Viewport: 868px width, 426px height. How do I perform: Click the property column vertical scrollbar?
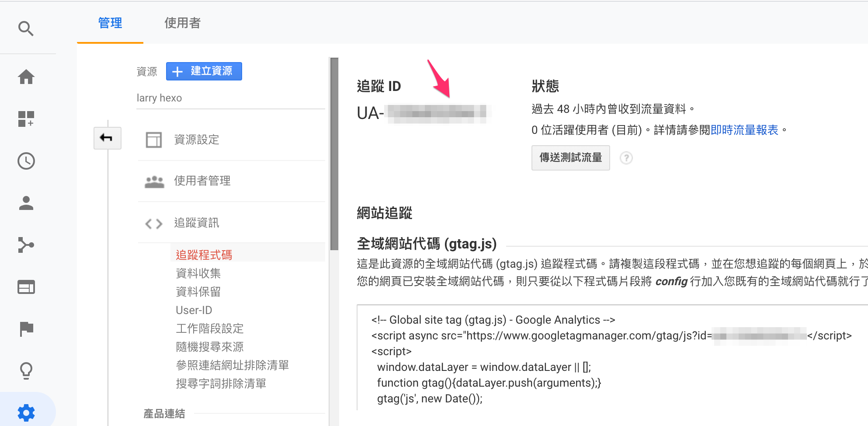(x=334, y=154)
